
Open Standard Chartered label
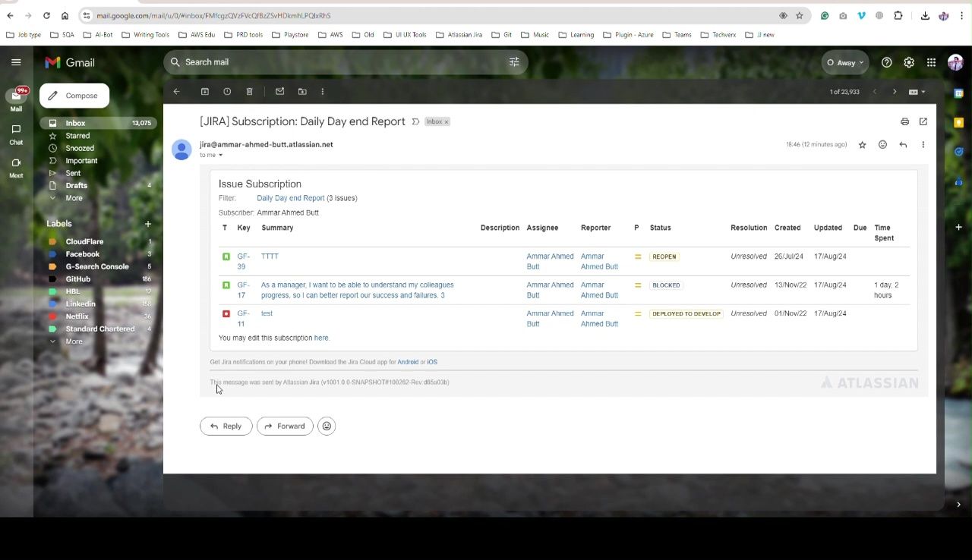98,329
